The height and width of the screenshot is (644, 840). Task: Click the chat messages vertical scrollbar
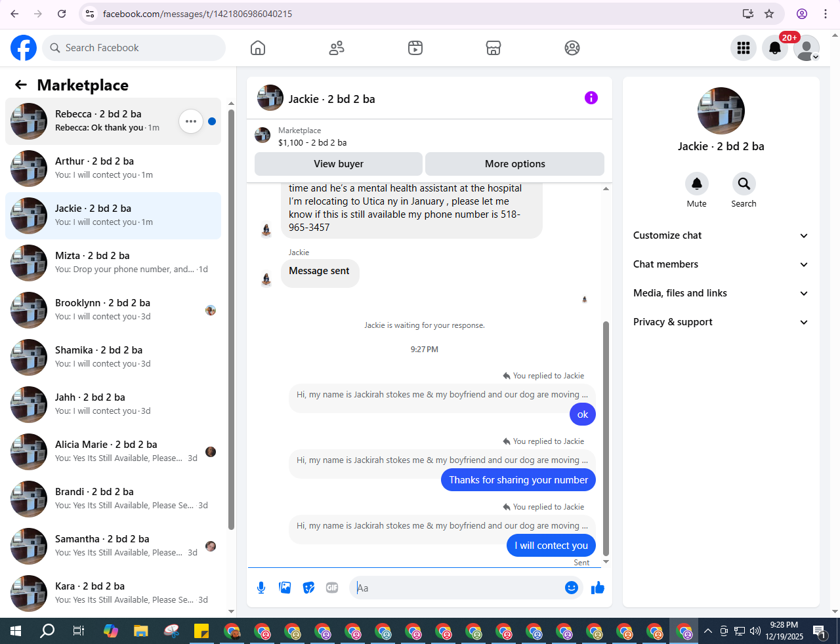tap(606, 438)
